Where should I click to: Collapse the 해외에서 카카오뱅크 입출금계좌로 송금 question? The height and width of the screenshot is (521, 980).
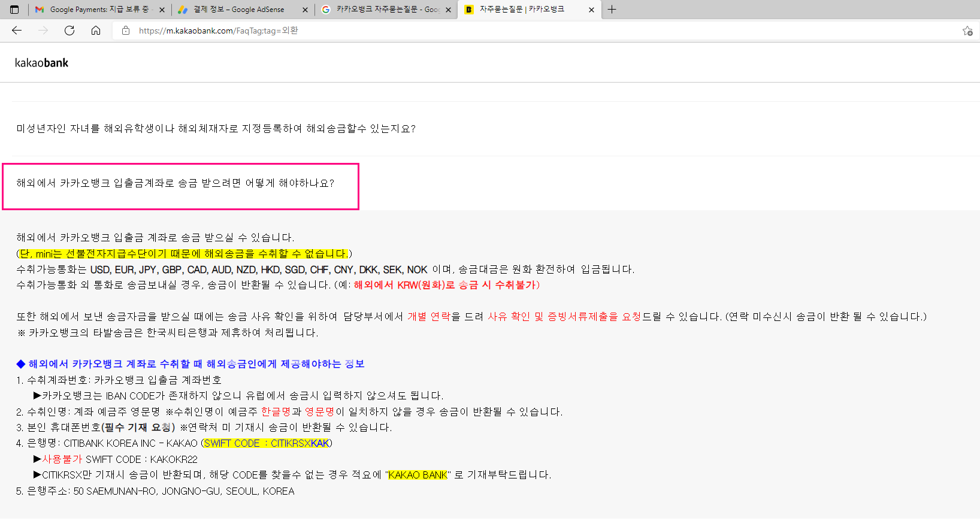click(175, 183)
